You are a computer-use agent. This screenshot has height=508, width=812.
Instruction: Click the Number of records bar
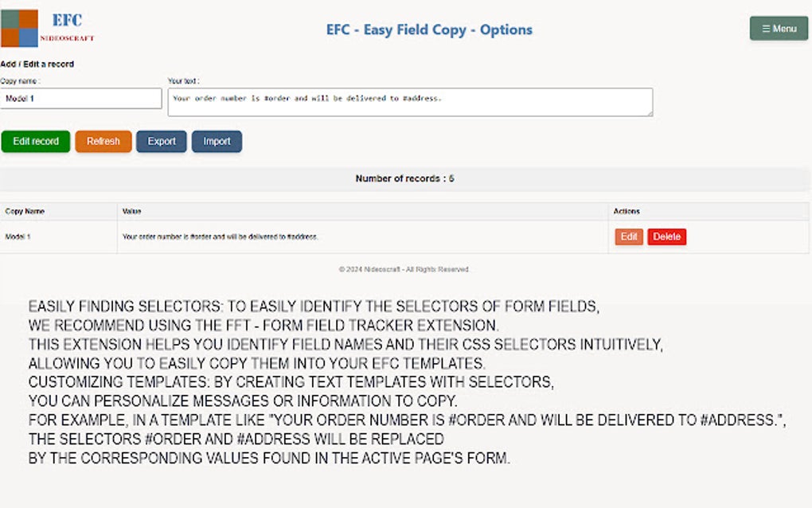[404, 179]
